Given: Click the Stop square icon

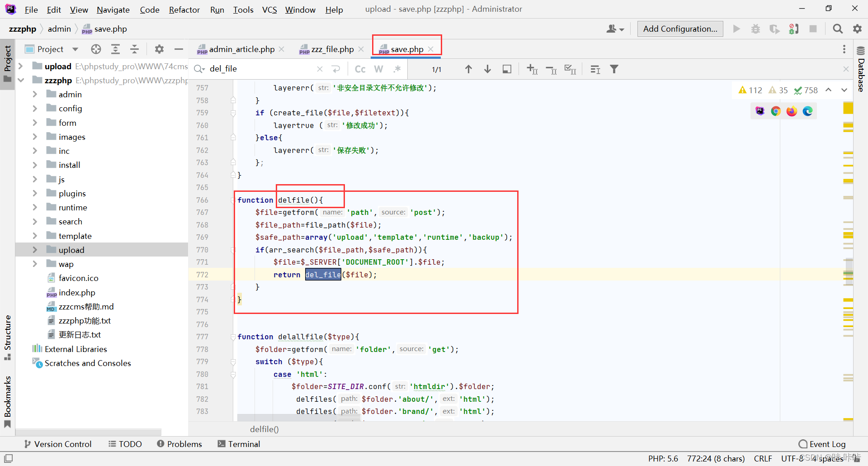Looking at the screenshot, I should 813,29.
